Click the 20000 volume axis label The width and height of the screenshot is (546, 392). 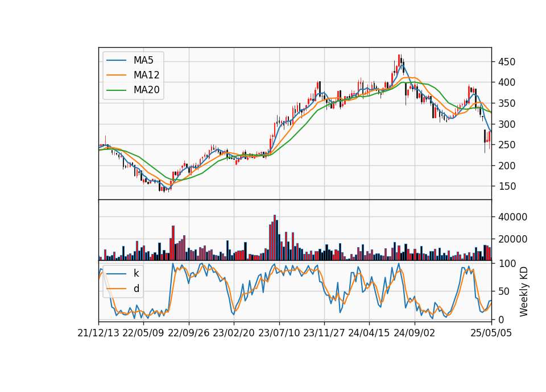[x=512, y=239]
